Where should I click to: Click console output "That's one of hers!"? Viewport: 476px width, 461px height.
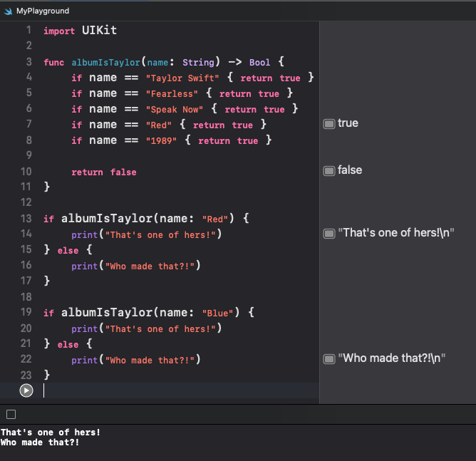point(51,432)
